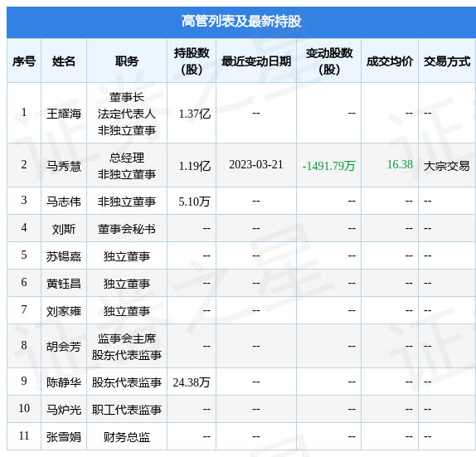Select the 最近变动日期 column header
The height and width of the screenshot is (457, 476).
256,61
